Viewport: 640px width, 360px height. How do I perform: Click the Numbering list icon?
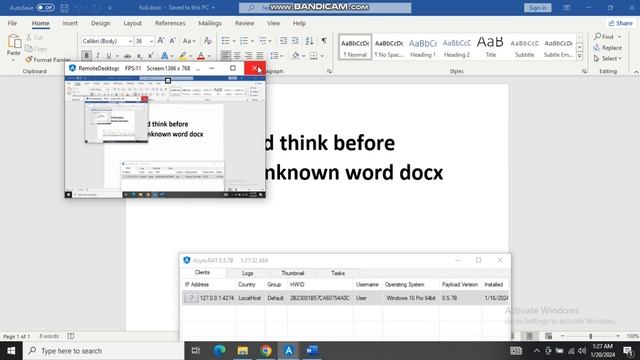[244, 41]
